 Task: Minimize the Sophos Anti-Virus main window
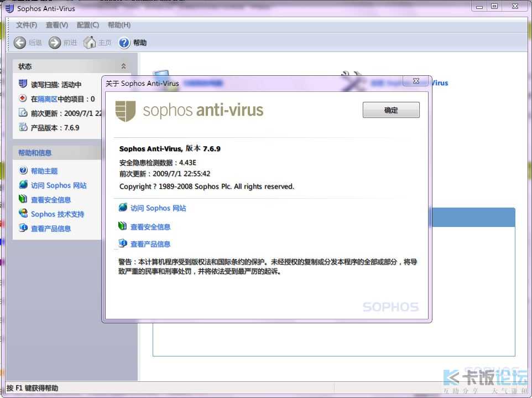point(479,7)
